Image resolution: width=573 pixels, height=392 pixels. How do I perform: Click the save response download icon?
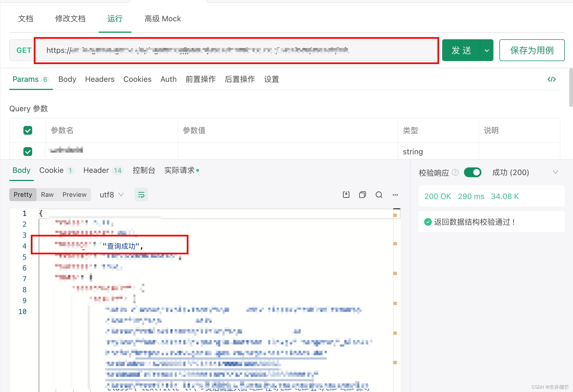[x=346, y=195]
